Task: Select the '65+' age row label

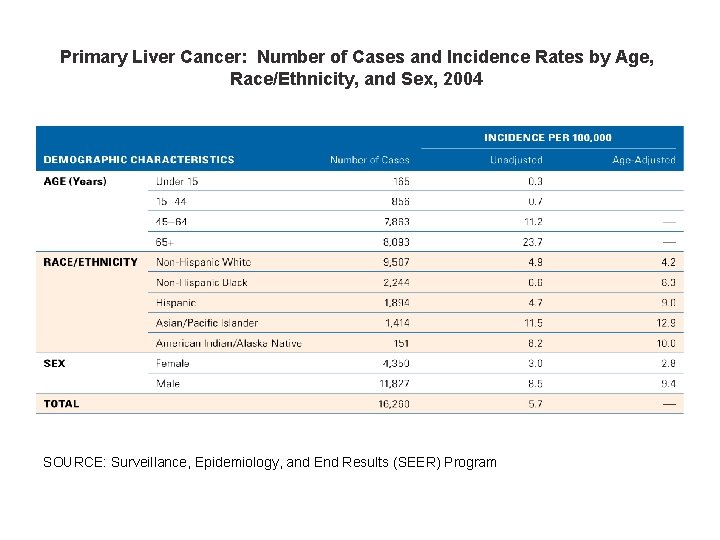Action: coord(165,242)
